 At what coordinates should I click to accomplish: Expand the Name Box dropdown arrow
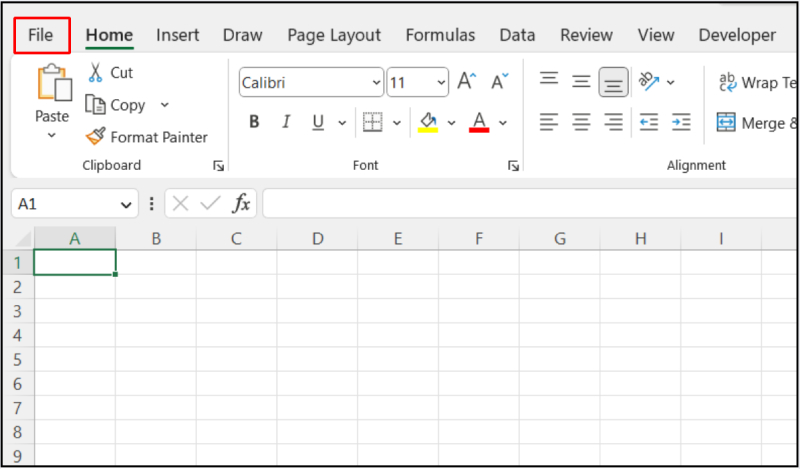(x=126, y=204)
